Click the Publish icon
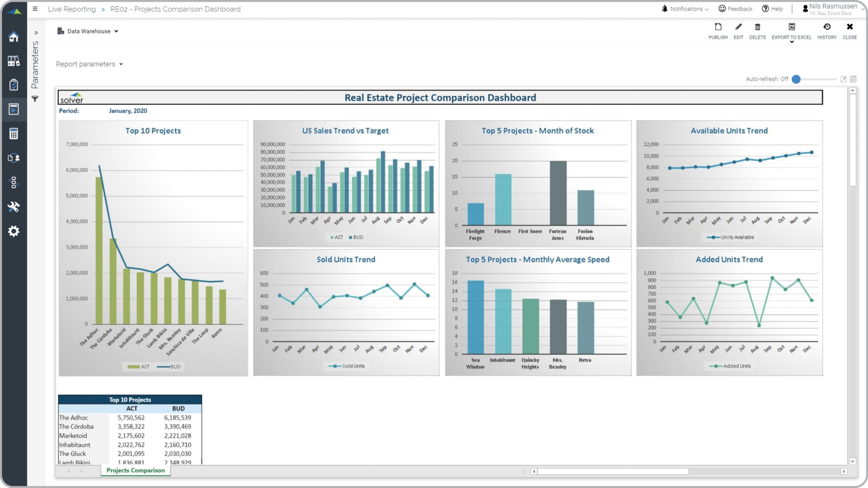This screenshot has width=868, height=488. pyautogui.click(x=718, y=27)
